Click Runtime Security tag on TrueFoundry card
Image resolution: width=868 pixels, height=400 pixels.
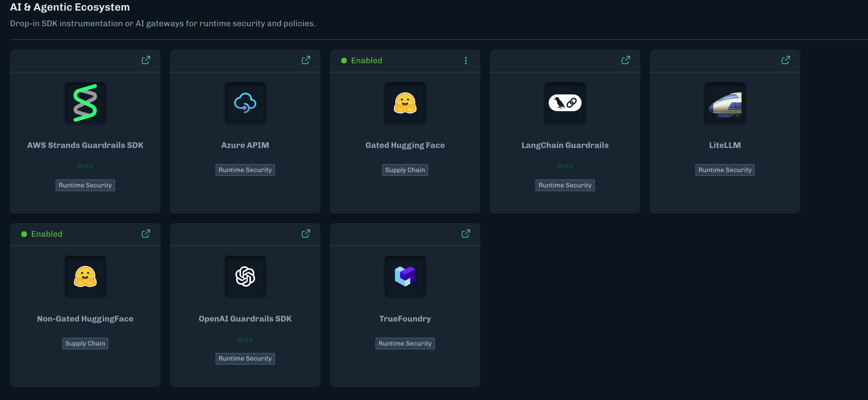coord(405,344)
